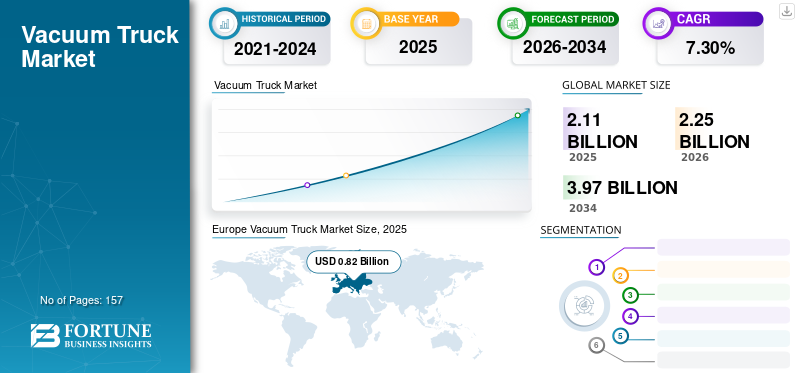Image resolution: width=800 pixels, height=373 pixels.
Task: Select segmentation number 3 green circle
Action: point(631,295)
